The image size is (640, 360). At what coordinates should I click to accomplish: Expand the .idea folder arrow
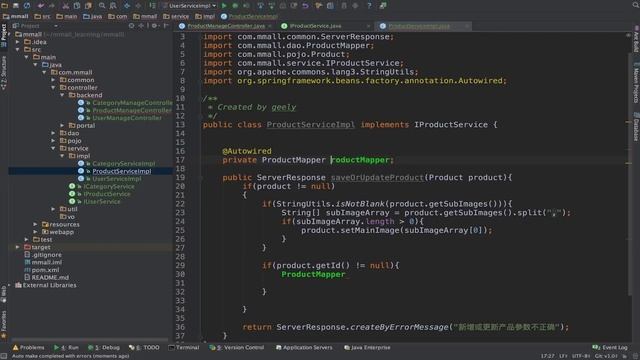pyautogui.click(x=18, y=42)
